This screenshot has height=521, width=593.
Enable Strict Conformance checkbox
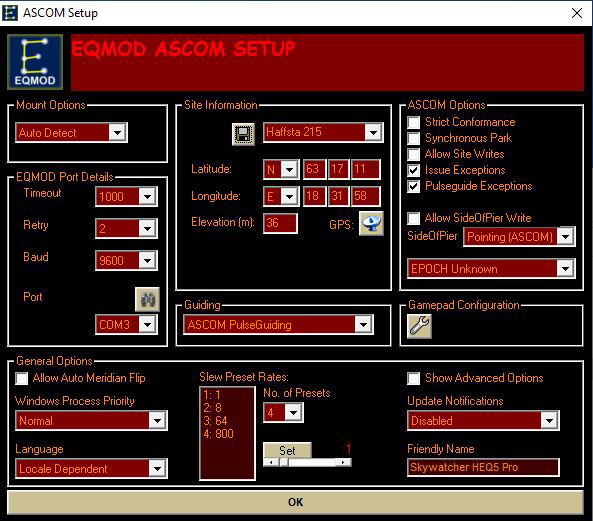click(x=413, y=122)
